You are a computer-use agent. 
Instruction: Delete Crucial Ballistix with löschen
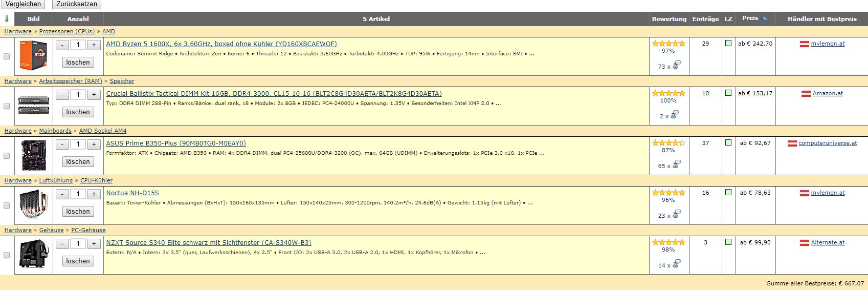[78, 112]
